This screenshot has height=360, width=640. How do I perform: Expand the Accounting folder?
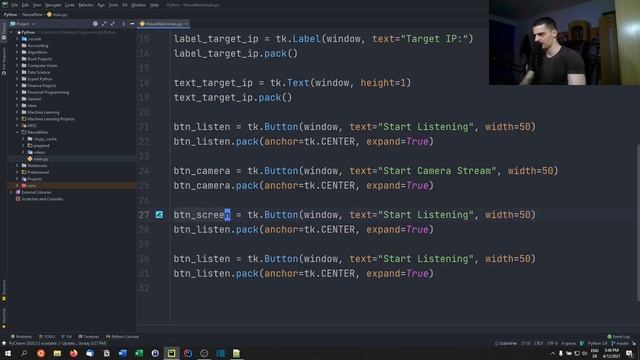[x=17, y=46]
